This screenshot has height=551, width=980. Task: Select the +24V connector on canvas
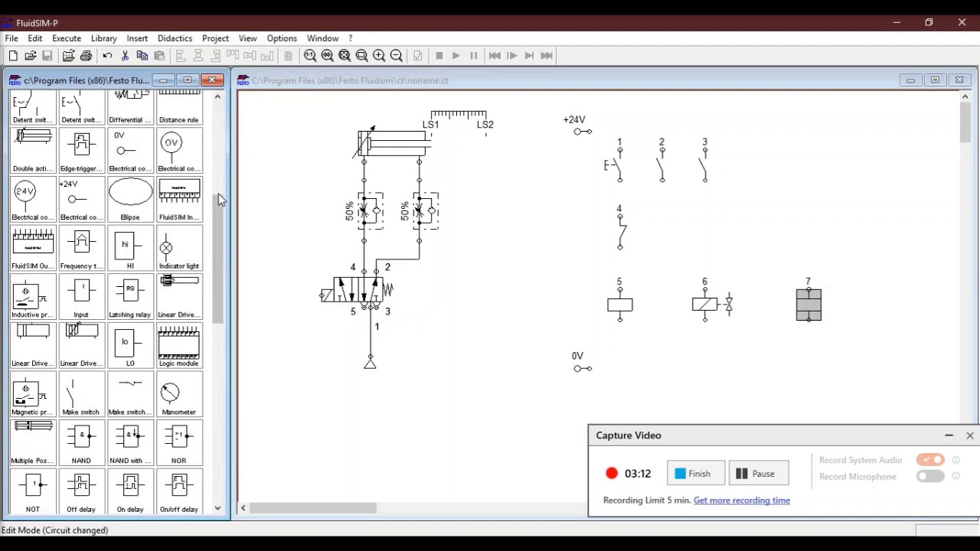pyautogui.click(x=583, y=132)
